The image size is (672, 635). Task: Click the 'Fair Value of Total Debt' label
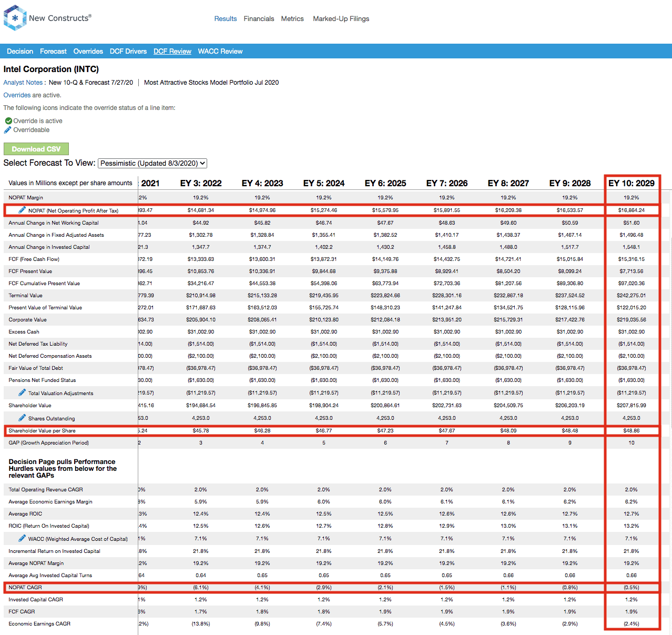[36, 368]
